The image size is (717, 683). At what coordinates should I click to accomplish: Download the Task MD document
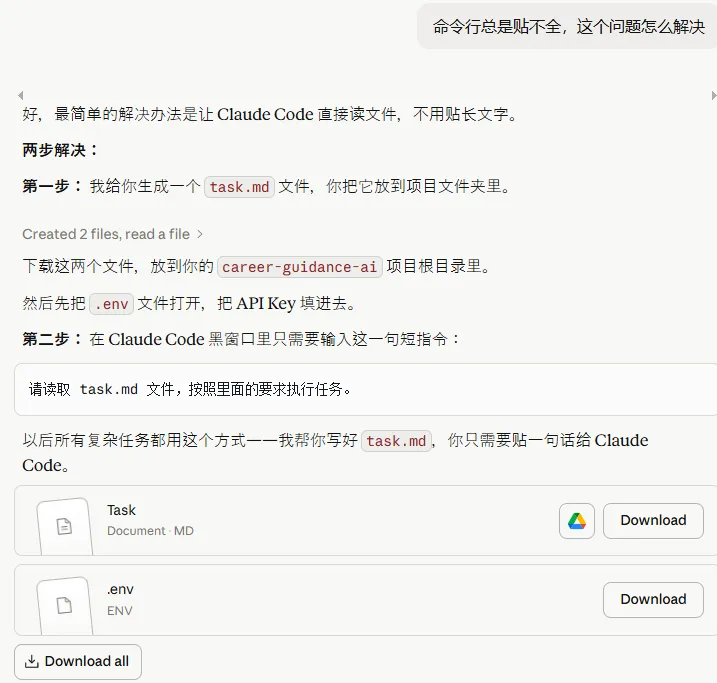653,521
